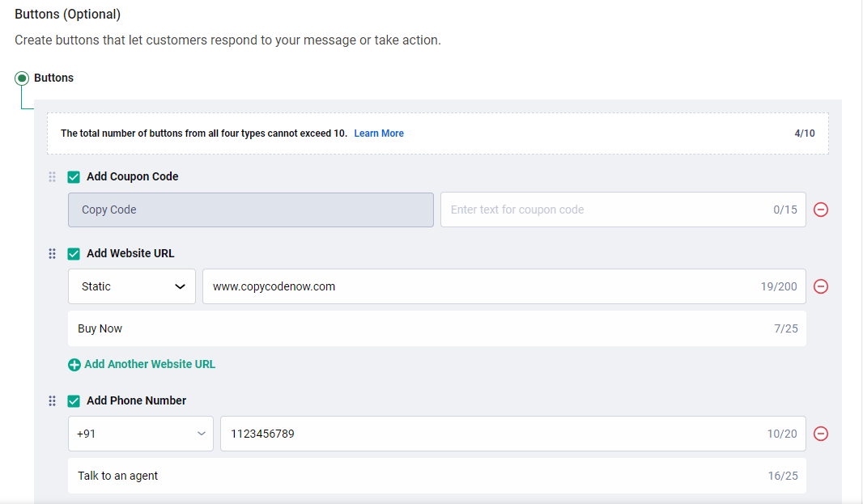Remove the Website URL button row
The height and width of the screenshot is (504, 863).
click(x=821, y=286)
